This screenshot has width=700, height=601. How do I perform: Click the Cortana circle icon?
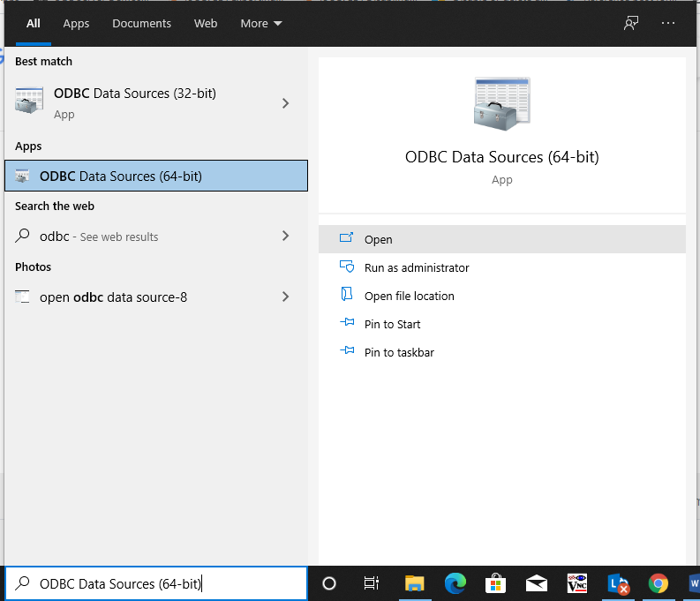coord(329,583)
